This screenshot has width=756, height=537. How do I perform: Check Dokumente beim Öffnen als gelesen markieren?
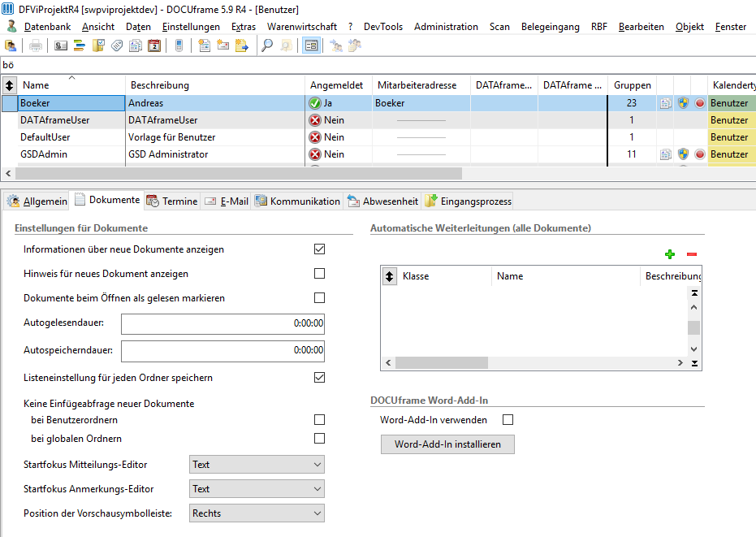click(x=319, y=297)
